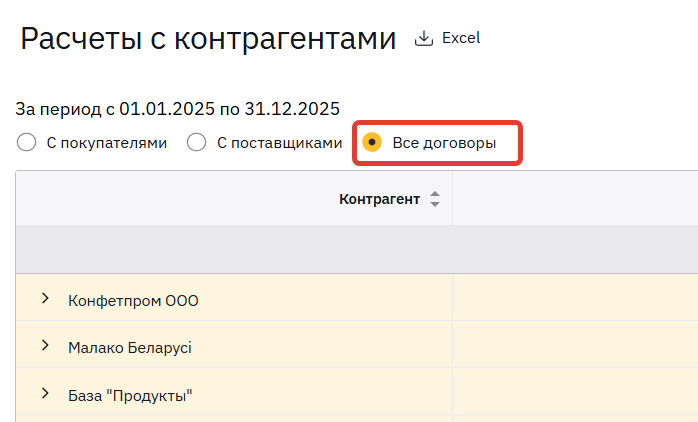Click the period end date 31.12.2025
This screenshot has height=422, width=698.
pos(298,109)
